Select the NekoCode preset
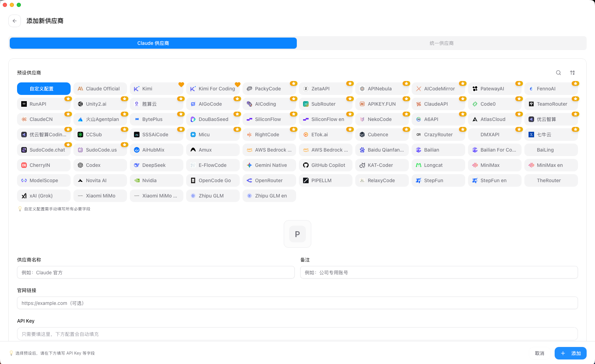This screenshot has width=595, height=364. tap(382, 119)
